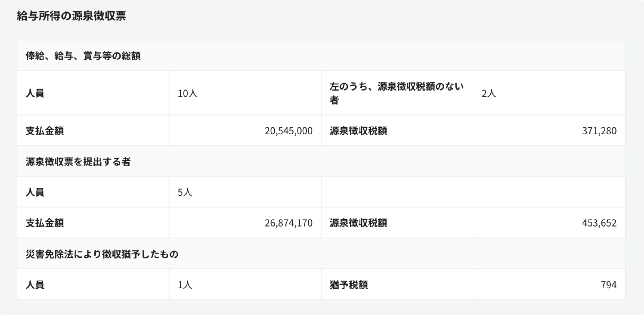Click the 794 deferred tax value

608,285
